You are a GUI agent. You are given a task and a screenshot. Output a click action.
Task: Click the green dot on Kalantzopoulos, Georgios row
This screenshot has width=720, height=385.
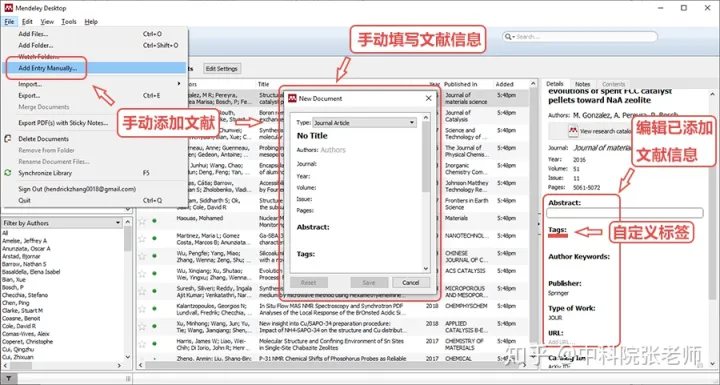point(154,308)
